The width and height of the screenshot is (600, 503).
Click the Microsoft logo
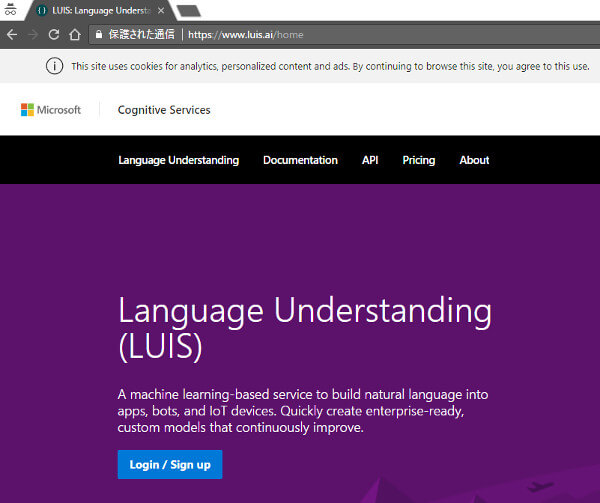[x=51, y=110]
